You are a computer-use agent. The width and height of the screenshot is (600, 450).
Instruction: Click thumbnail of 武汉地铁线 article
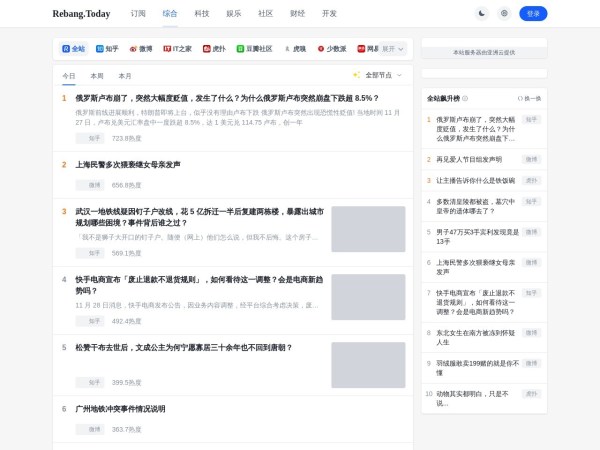coord(368,229)
